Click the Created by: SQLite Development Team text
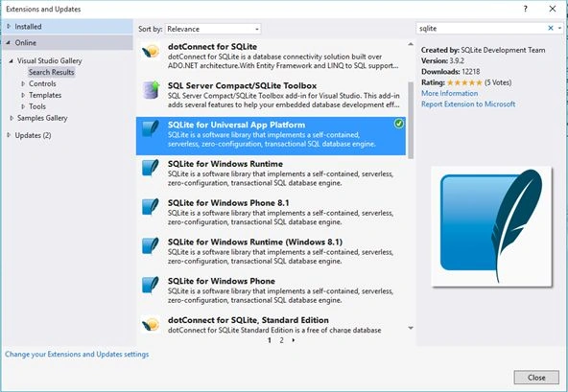The height and width of the screenshot is (392, 568). click(x=483, y=50)
